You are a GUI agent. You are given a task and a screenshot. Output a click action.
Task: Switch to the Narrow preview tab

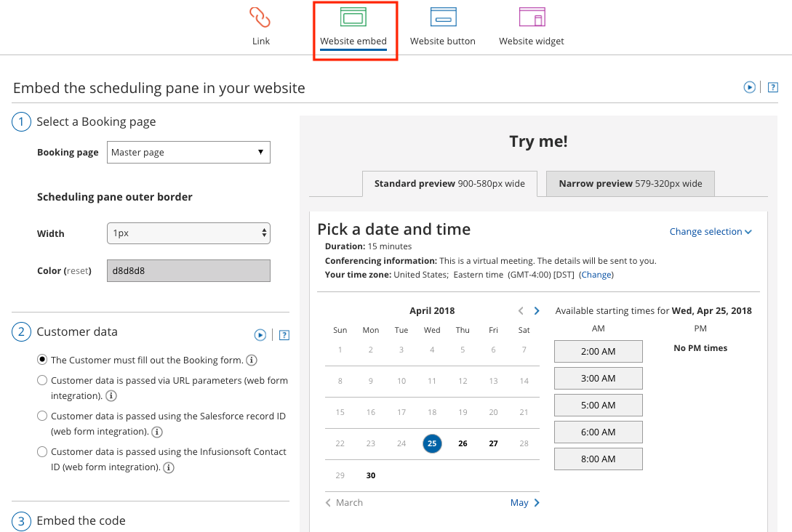(x=630, y=184)
